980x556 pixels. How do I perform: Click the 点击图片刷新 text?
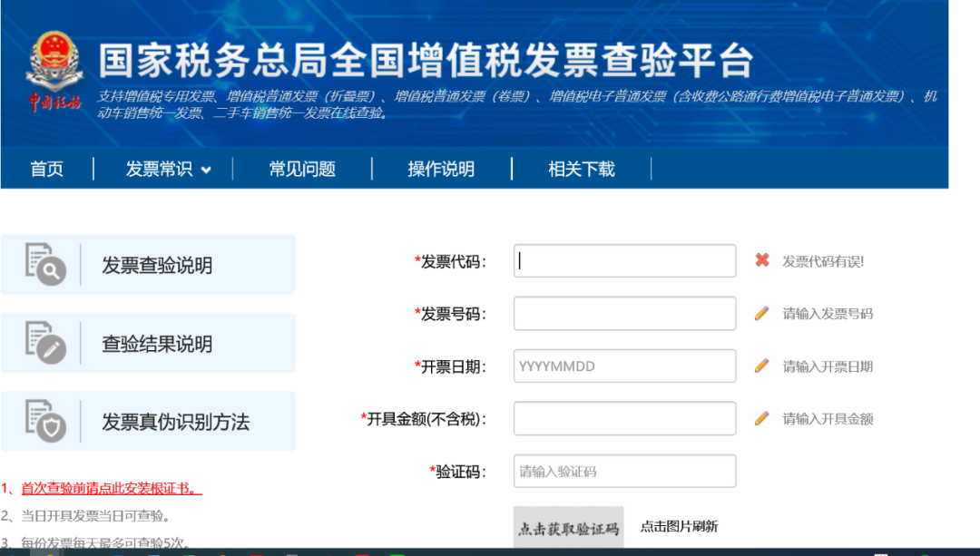tap(680, 527)
